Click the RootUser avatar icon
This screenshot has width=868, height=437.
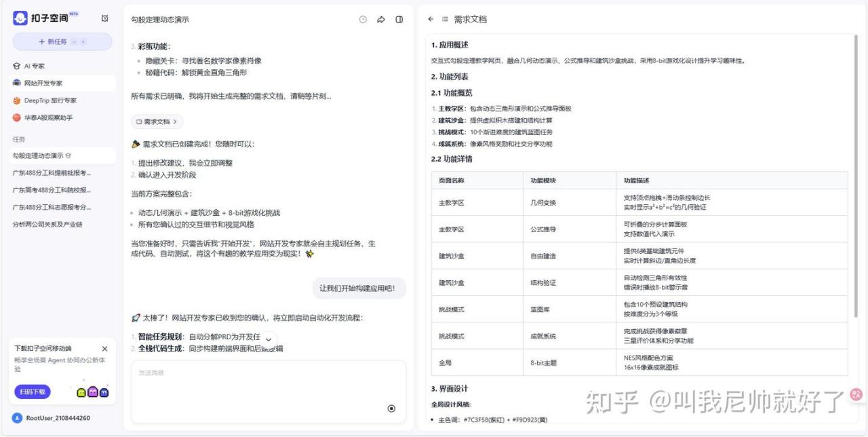[17, 418]
